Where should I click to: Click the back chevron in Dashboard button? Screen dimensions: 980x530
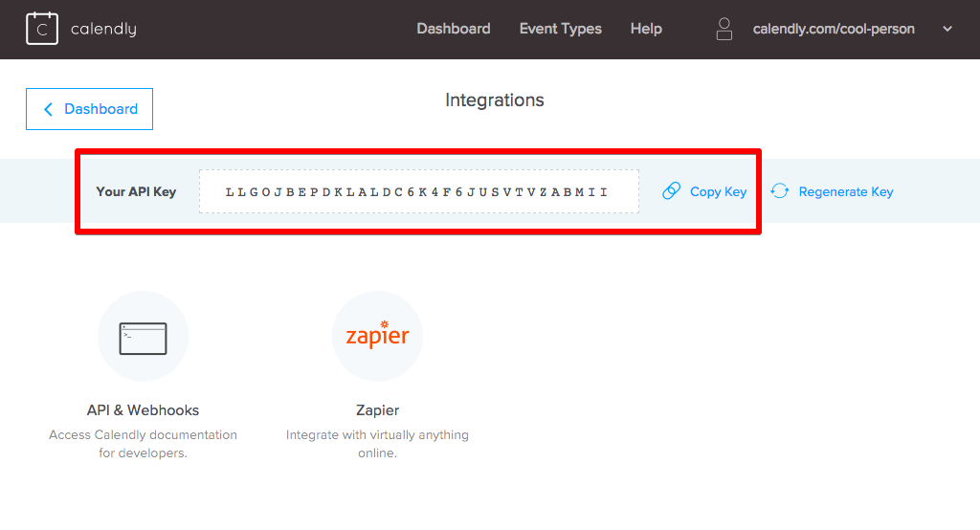[48, 109]
